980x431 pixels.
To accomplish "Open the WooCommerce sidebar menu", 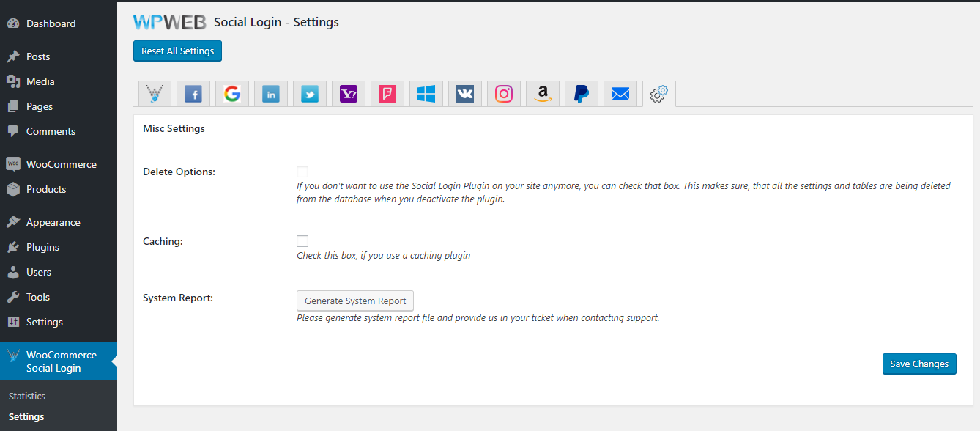I will click(x=61, y=164).
